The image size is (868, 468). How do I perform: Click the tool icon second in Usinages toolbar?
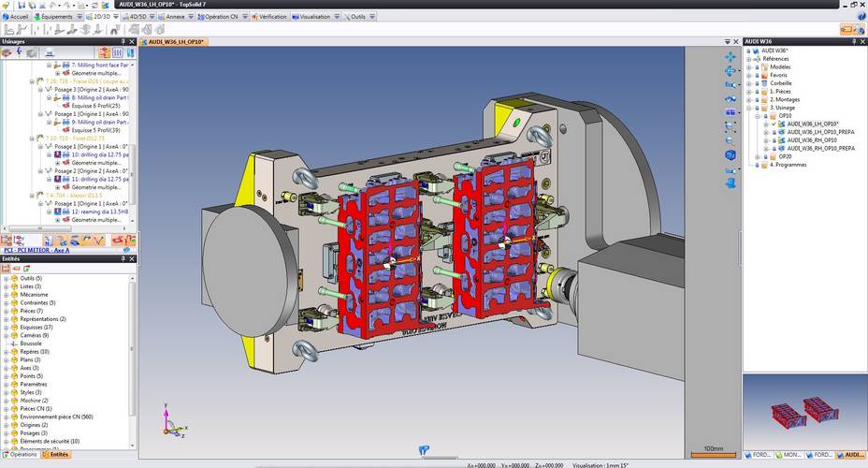click(x=19, y=52)
